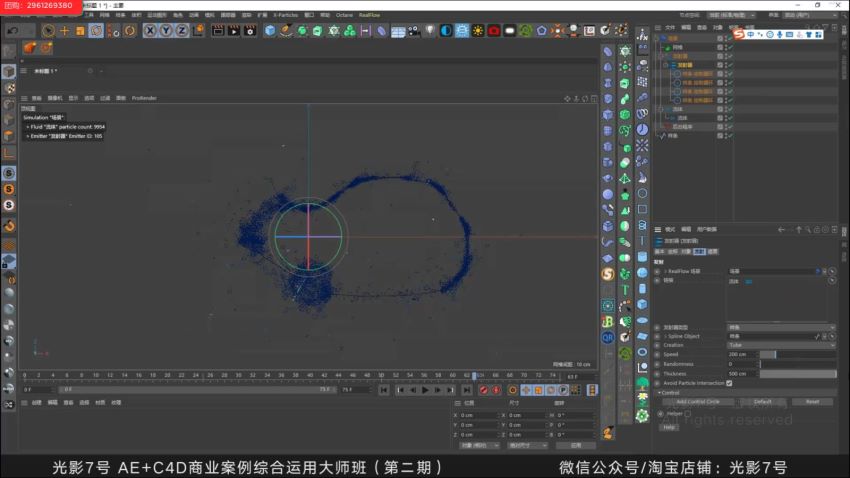Click the T text icon in the right palette

click(625, 290)
